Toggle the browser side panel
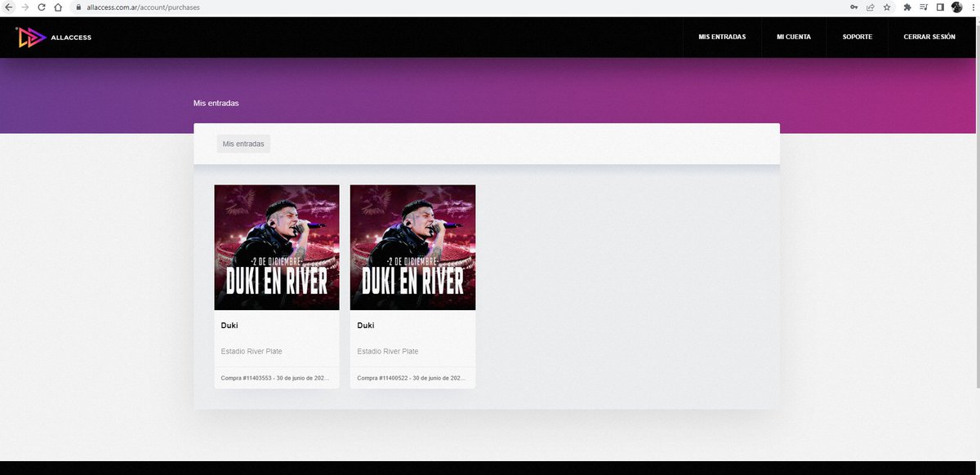980x475 pixels. coord(940,7)
